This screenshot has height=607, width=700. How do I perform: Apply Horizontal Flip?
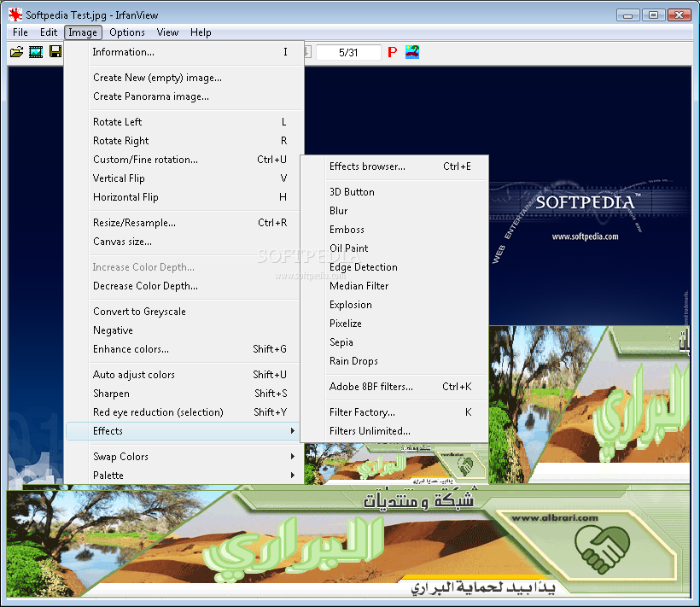pyautogui.click(x=184, y=197)
